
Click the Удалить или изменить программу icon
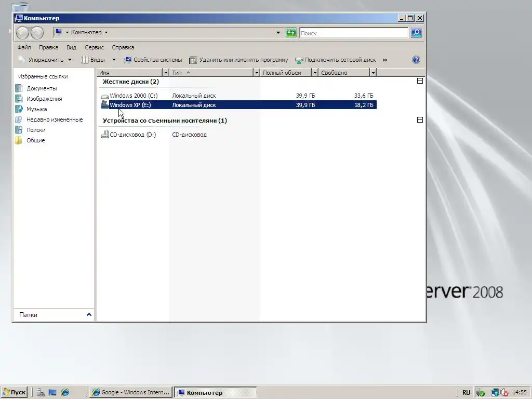tap(193, 60)
